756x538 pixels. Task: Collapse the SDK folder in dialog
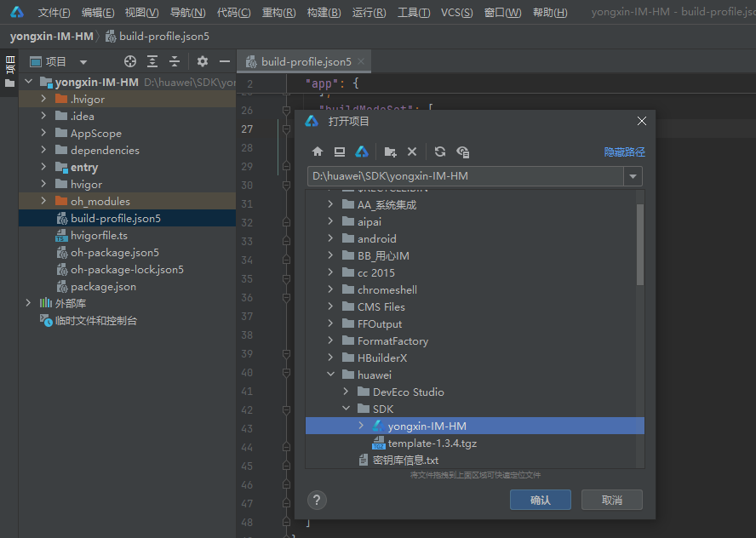tap(346, 409)
